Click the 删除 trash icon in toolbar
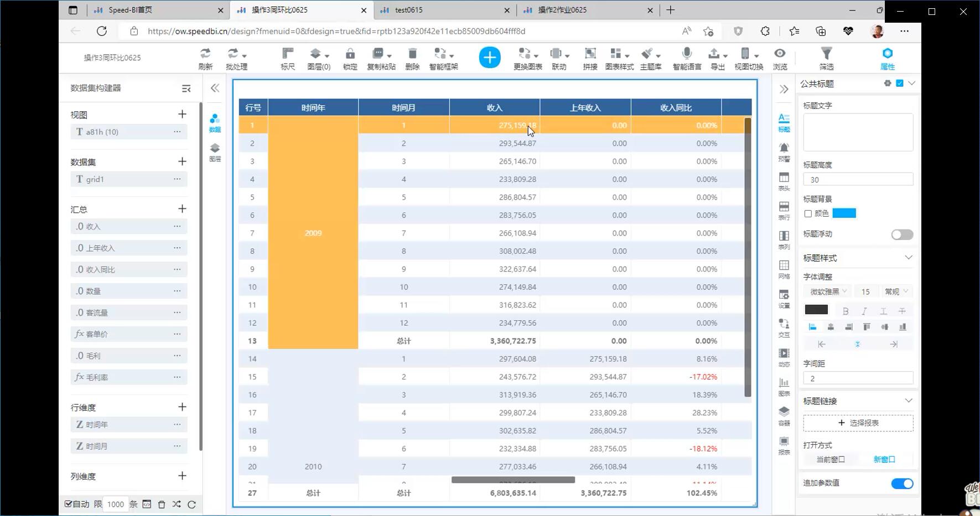 (x=412, y=54)
